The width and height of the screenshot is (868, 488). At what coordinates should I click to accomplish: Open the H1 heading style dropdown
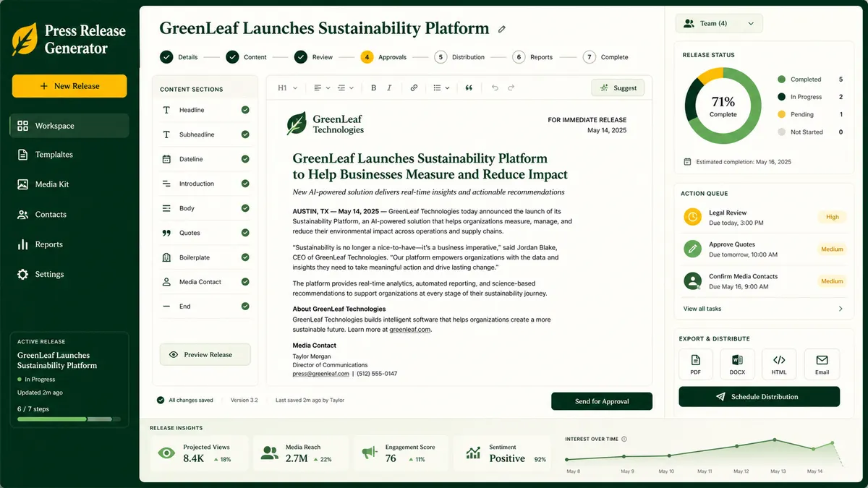[287, 87]
